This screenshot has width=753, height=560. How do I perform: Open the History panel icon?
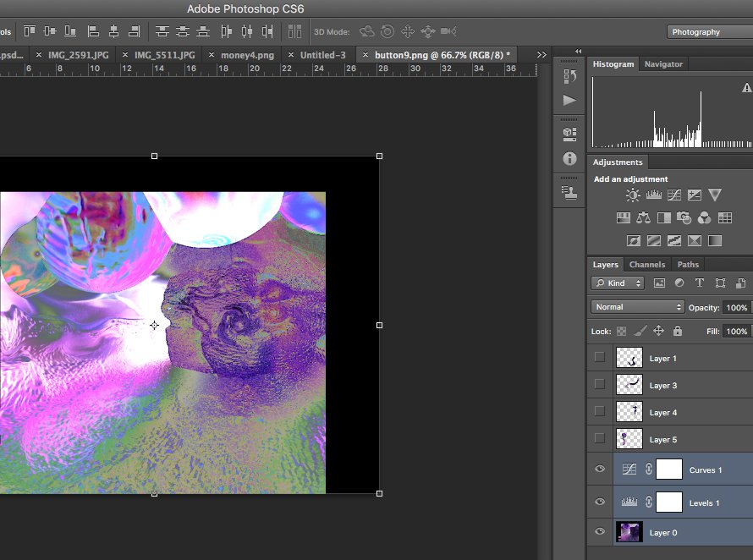pyautogui.click(x=569, y=76)
